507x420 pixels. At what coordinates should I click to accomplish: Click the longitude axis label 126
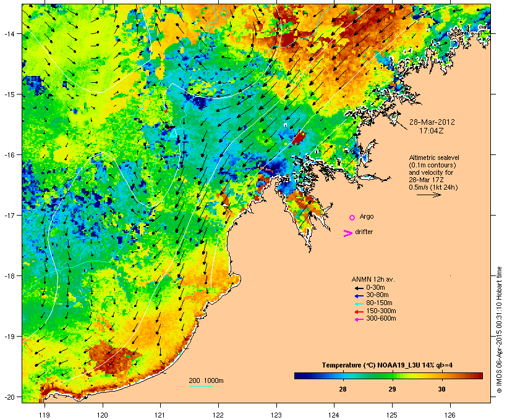tap(450, 415)
